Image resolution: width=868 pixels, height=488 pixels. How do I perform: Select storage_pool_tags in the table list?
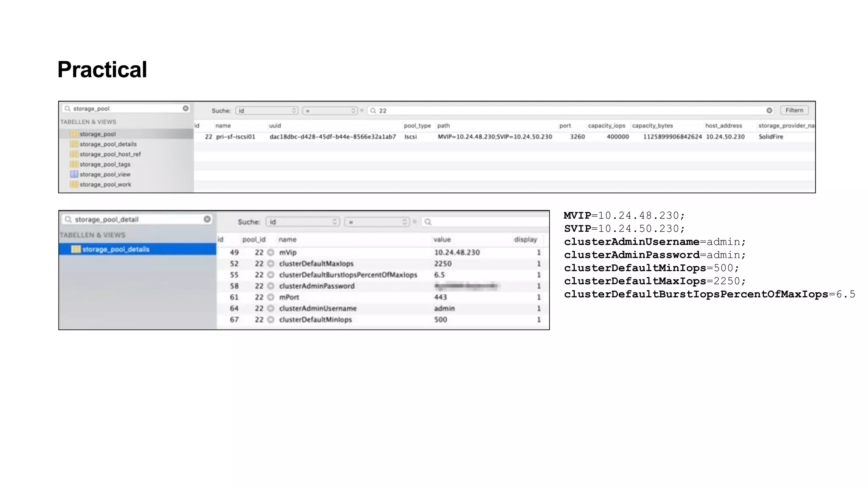105,164
